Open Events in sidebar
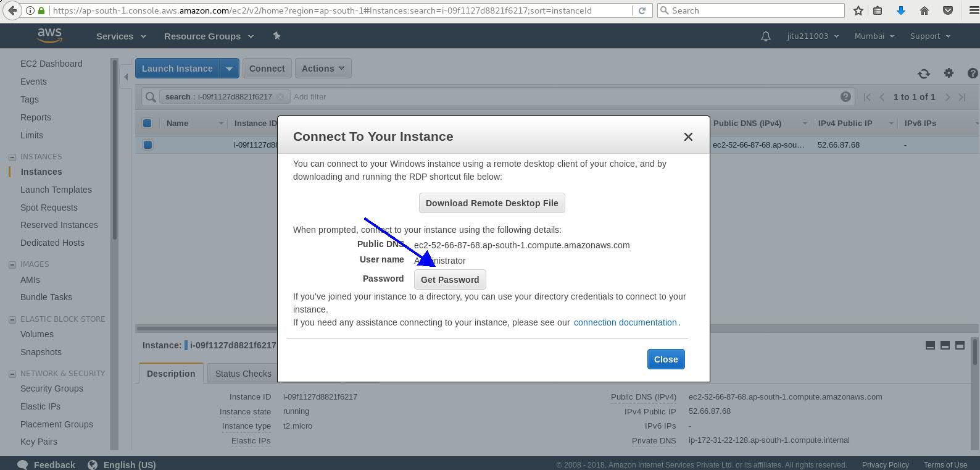 click(x=33, y=82)
